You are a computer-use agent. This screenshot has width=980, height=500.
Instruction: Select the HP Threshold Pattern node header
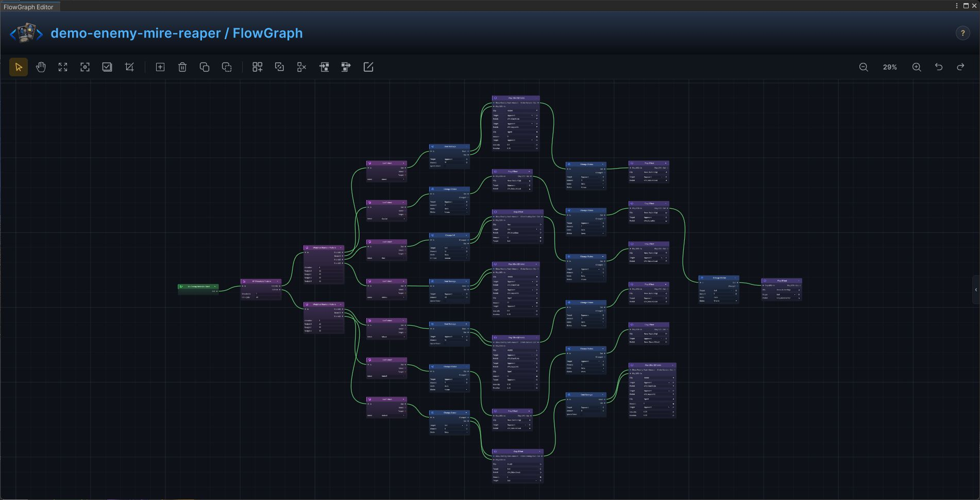pyautogui.click(x=261, y=281)
